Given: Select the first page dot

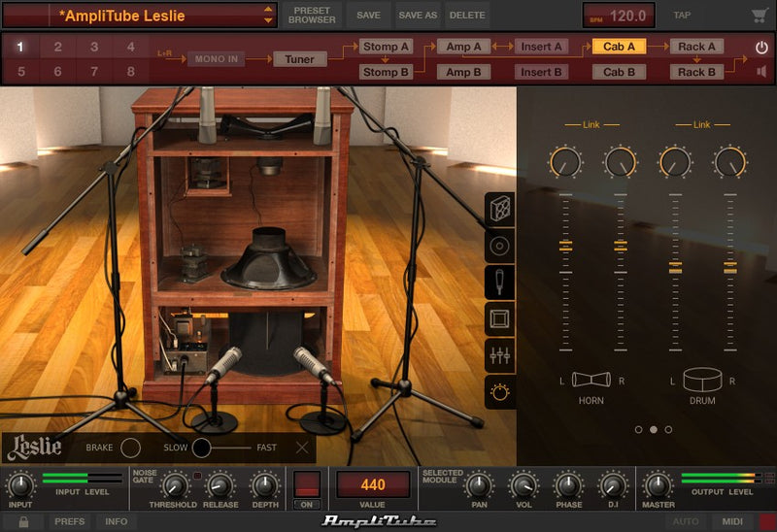Looking at the screenshot, I should 639,430.
